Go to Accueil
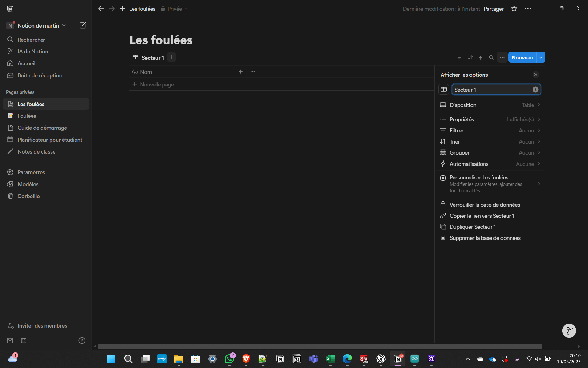 pyautogui.click(x=46, y=63)
